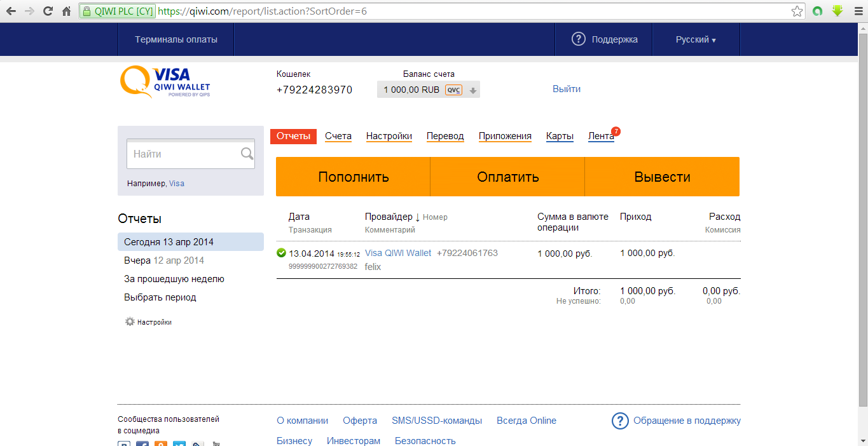Click the Приход column header

(x=636, y=217)
